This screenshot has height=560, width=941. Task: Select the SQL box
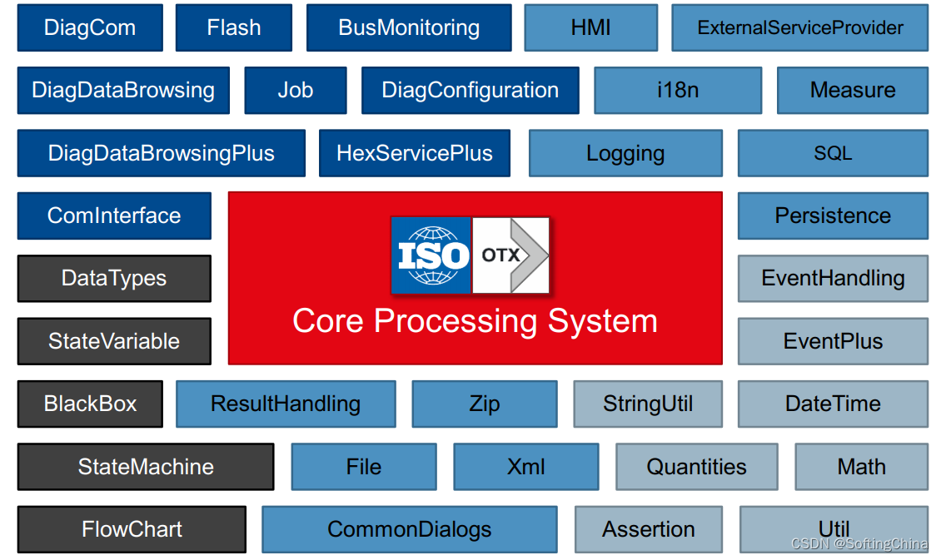click(833, 153)
